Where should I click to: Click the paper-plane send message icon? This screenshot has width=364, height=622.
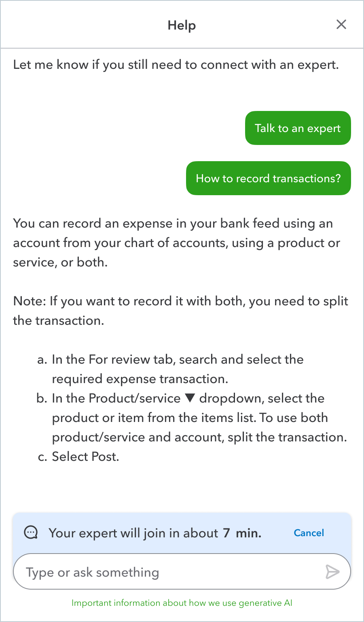click(x=332, y=572)
